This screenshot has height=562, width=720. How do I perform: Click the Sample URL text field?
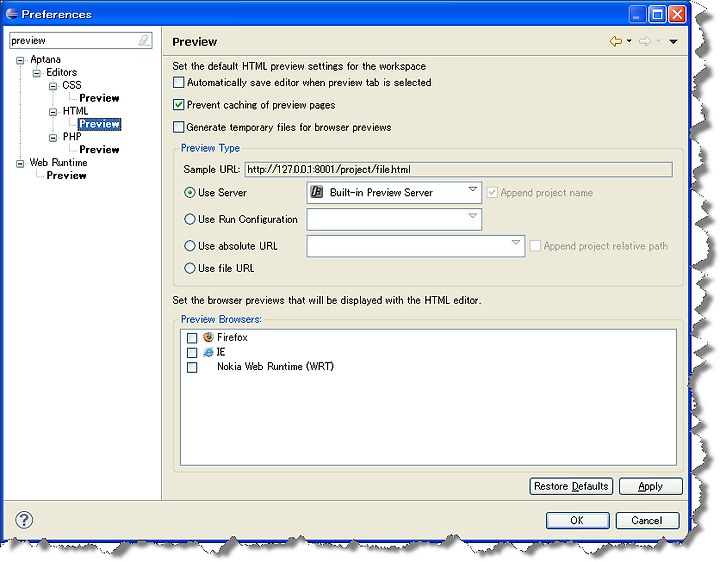[458, 169]
